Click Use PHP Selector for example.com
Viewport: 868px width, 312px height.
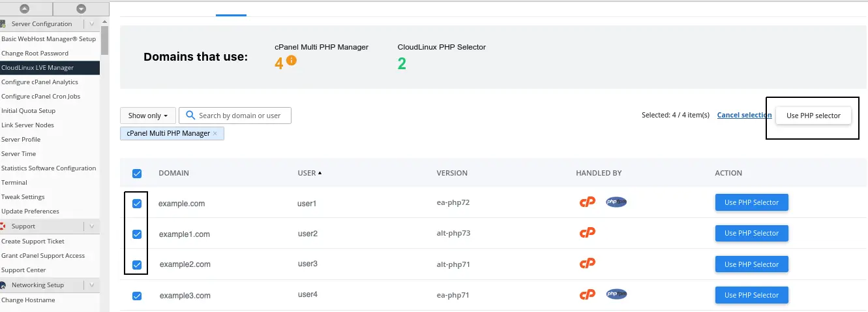[751, 202]
